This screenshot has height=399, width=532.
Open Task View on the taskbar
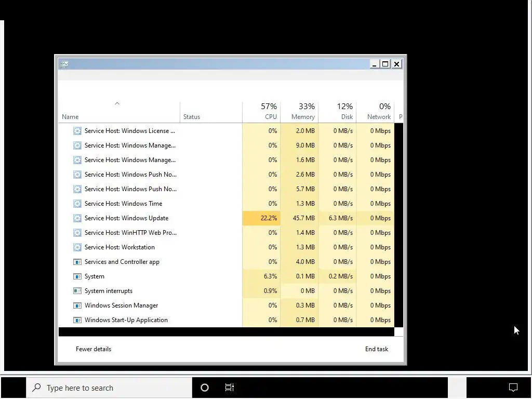230,388
